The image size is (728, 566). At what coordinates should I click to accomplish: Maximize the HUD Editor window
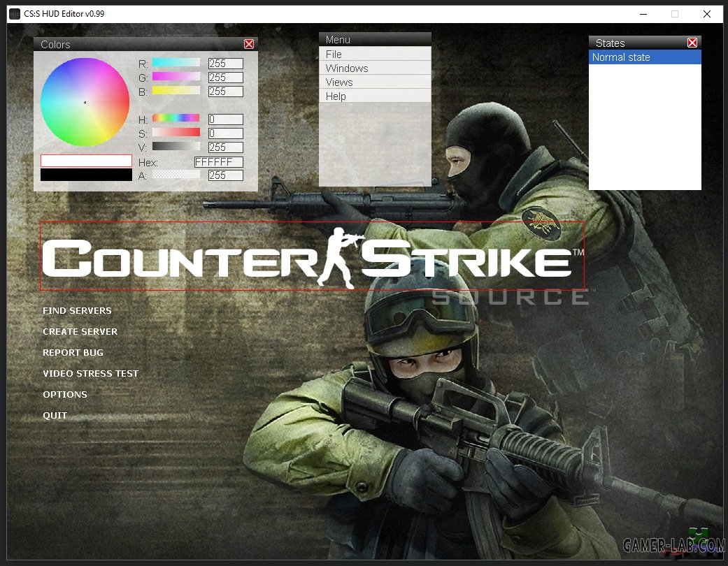pyautogui.click(x=675, y=14)
